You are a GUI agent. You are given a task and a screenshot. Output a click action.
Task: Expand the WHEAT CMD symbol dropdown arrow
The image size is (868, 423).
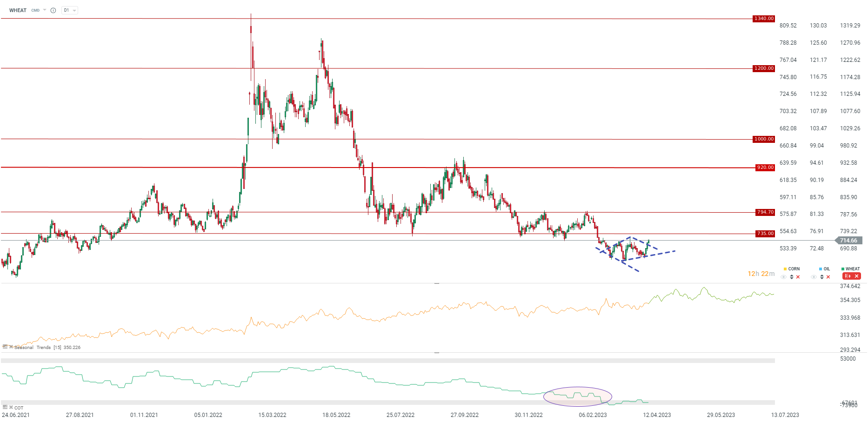[x=45, y=10]
